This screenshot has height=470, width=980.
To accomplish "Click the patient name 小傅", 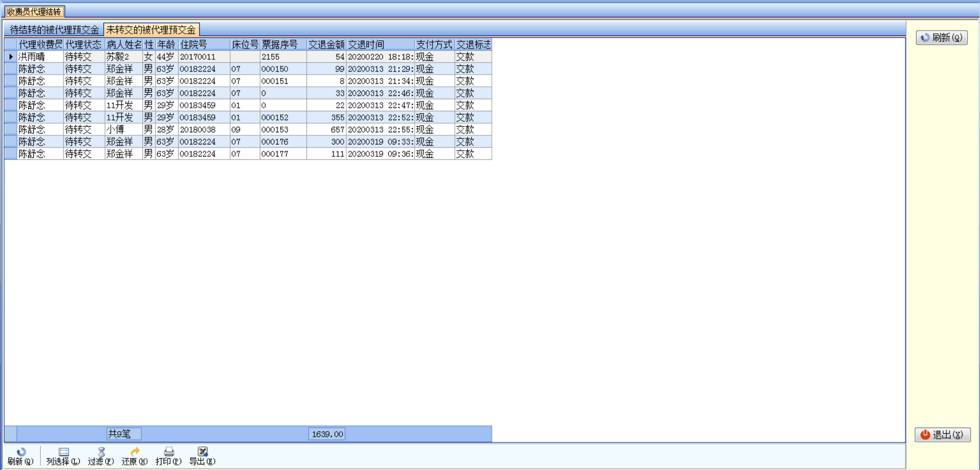I will (124, 130).
